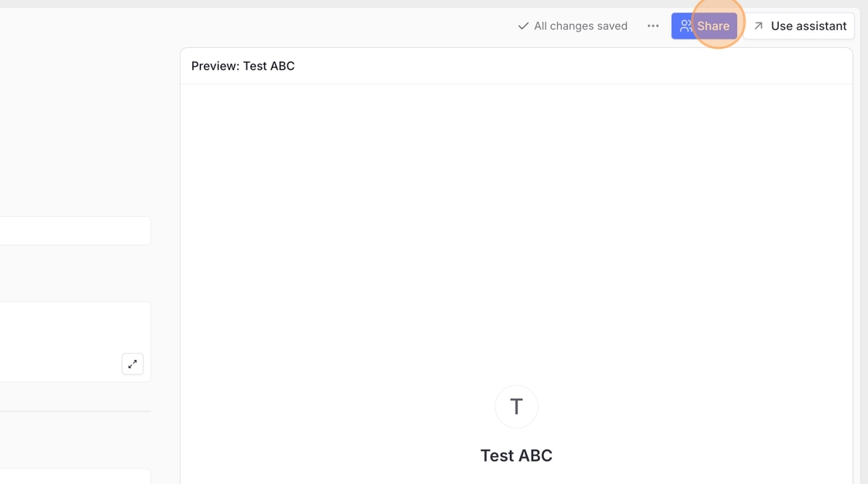Click the Preview: Test ABC panel title
Viewport: 868px width, 484px height.
coord(243,66)
